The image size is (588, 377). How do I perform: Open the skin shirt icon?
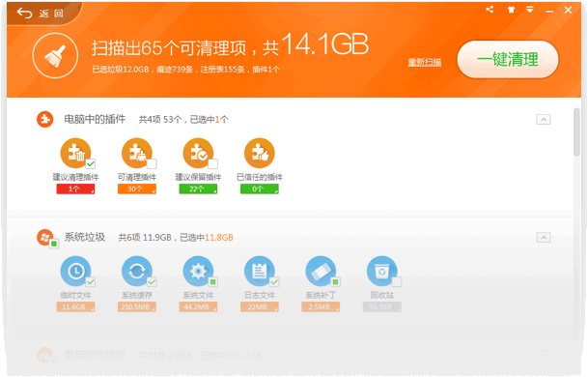coord(511,10)
